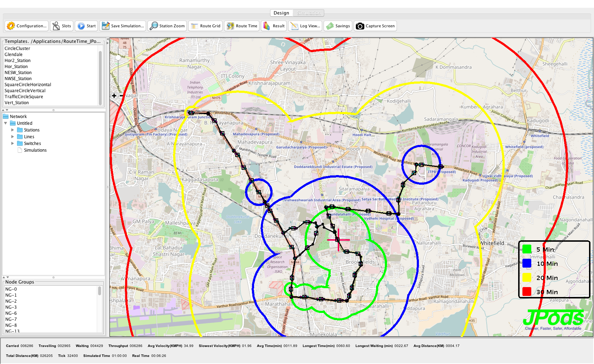Open the Configuration gear icon
This screenshot has width=594, height=364.
coord(11,26)
